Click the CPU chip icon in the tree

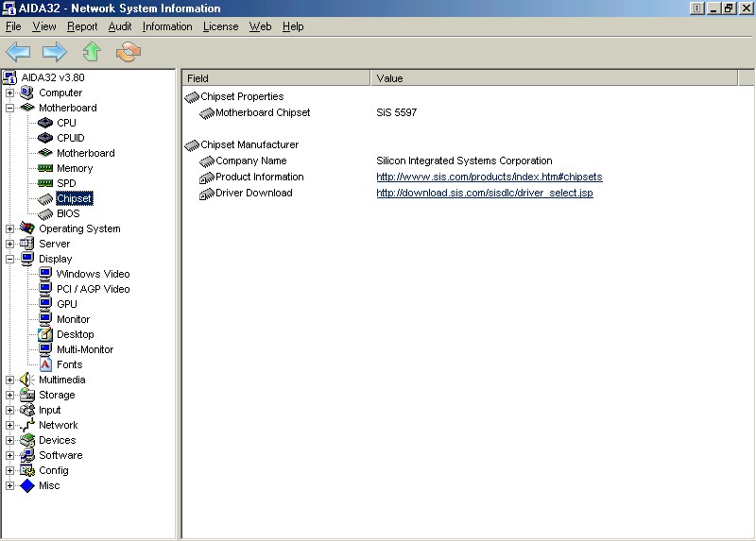44,123
